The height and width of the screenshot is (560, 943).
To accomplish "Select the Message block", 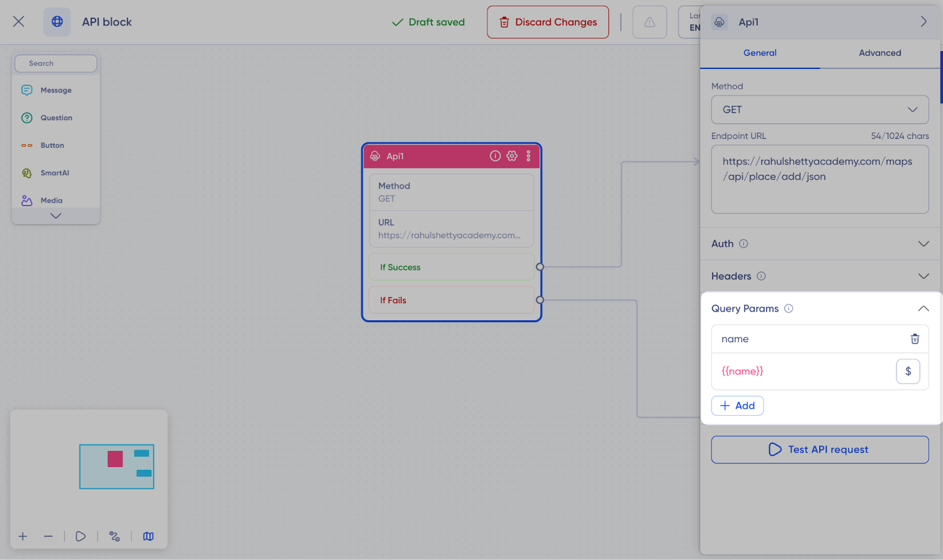I will (56, 90).
